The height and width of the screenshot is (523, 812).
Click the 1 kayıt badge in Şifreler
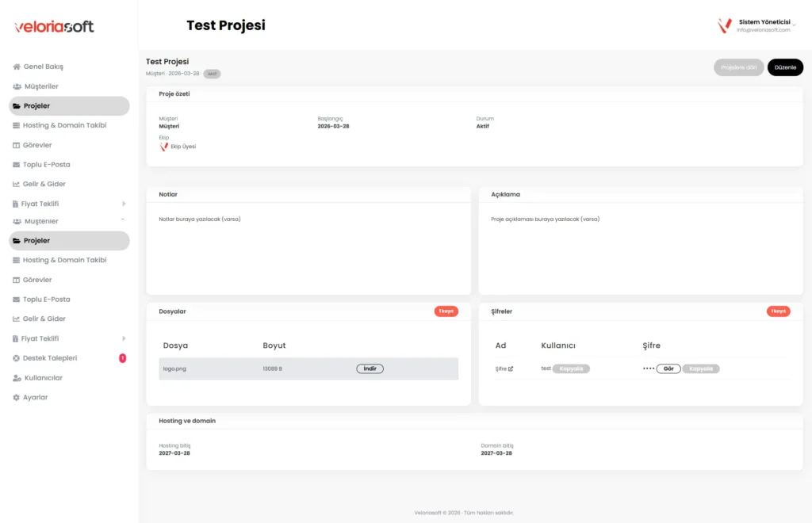[x=779, y=311]
